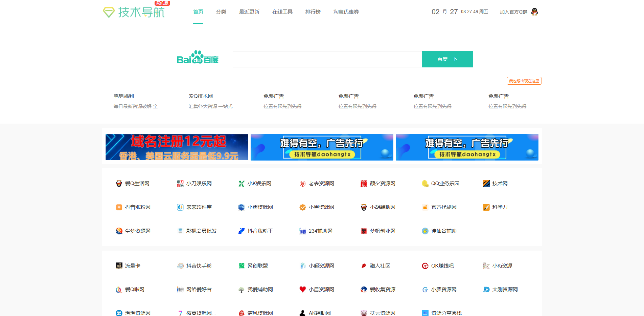
Task: Open the 在线工具 page
Action: [282, 12]
